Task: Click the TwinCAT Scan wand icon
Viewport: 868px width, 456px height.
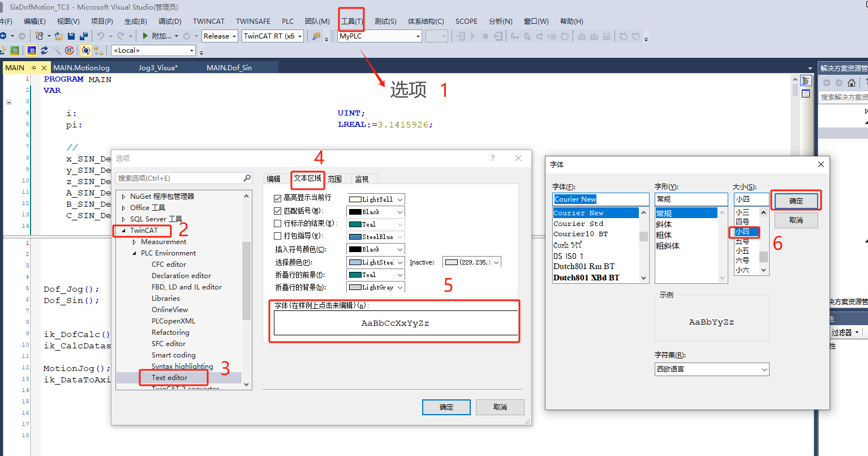Action: pos(57,50)
